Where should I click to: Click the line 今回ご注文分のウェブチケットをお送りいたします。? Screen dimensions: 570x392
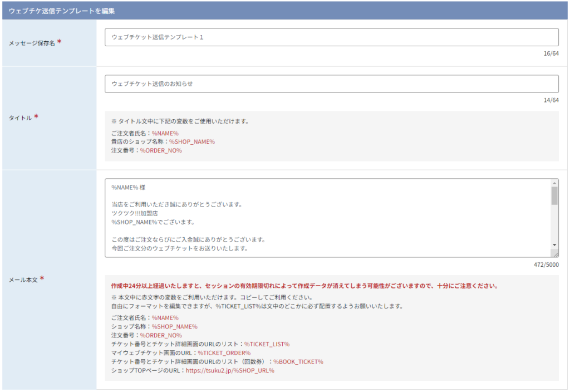tap(180, 248)
